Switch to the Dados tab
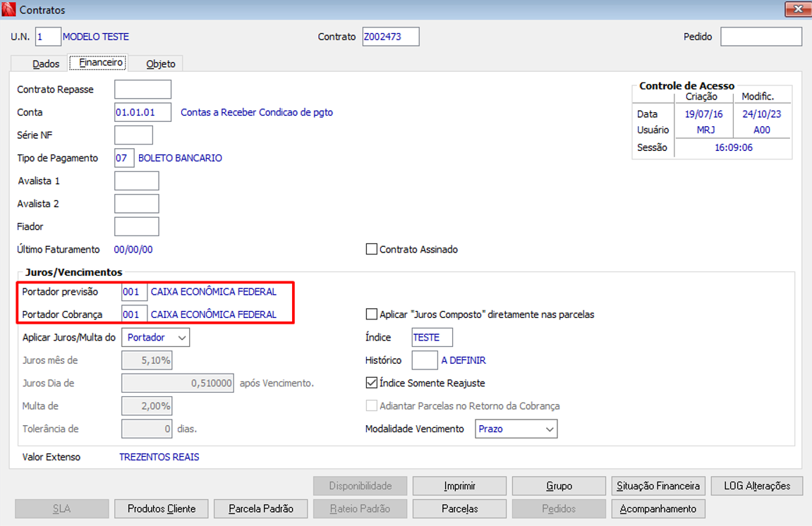 pyautogui.click(x=46, y=63)
